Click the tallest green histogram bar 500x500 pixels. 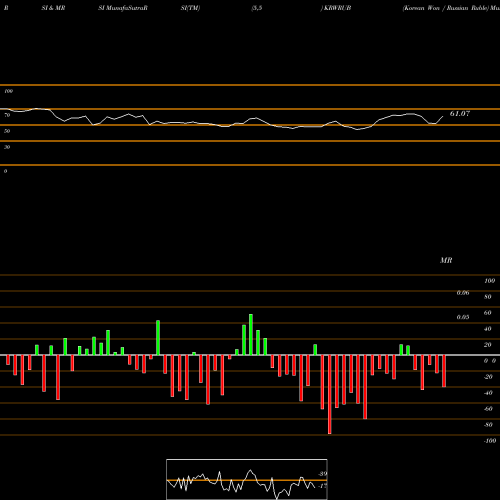pos(251,334)
